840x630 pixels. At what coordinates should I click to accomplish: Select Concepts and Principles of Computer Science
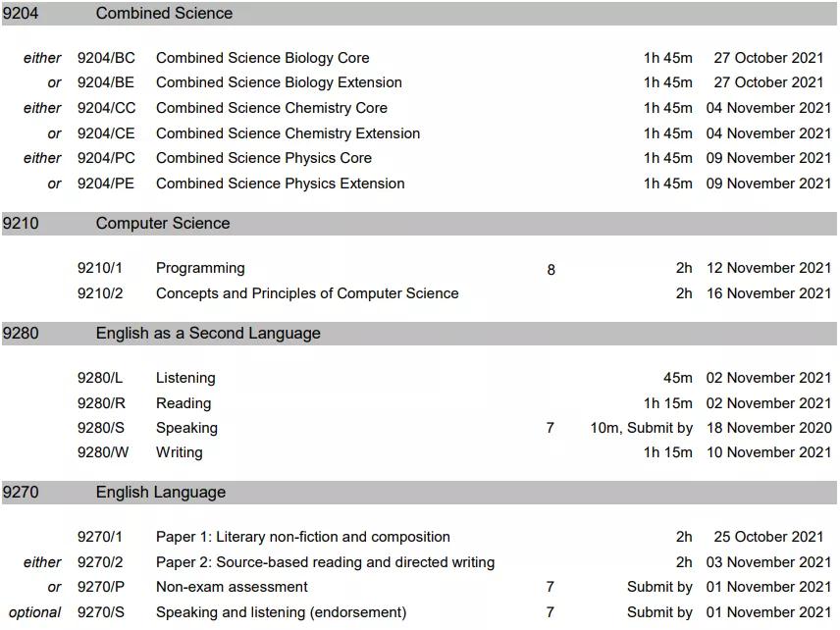point(307,293)
